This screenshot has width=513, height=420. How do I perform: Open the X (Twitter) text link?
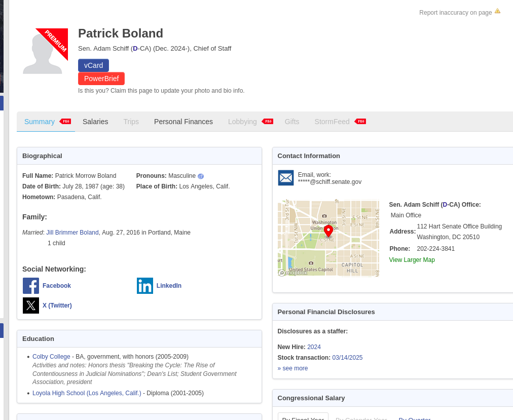57,306
